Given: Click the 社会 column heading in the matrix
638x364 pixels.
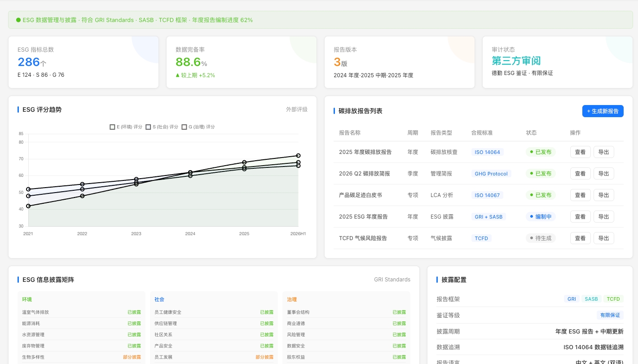Looking at the screenshot, I should pyautogui.click(x=159, y=299).
